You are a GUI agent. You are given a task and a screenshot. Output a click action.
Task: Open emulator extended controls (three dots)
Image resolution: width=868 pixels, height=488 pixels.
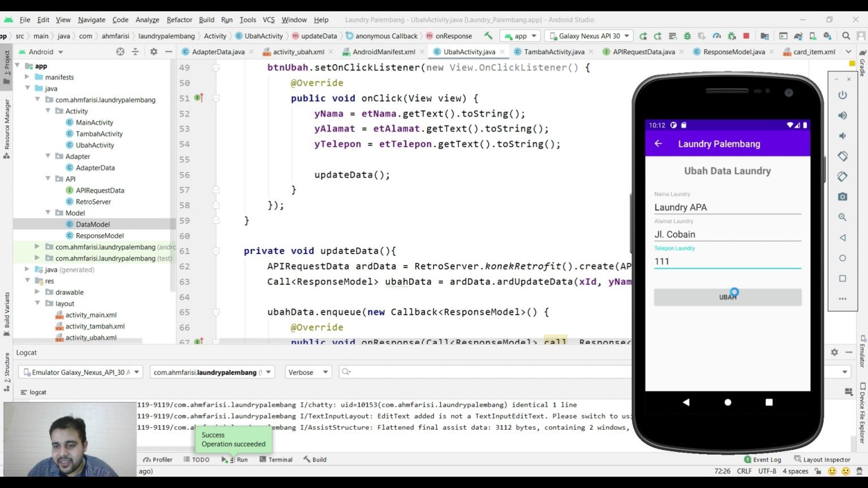point(843,299)
